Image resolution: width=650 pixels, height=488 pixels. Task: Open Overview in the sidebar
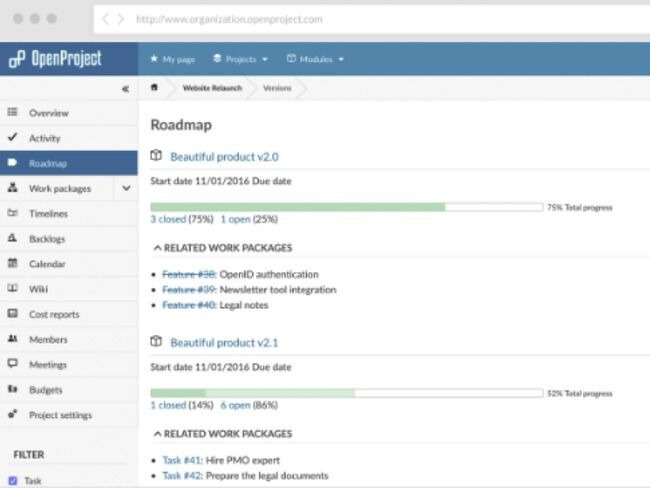click(x=69, y=113)
